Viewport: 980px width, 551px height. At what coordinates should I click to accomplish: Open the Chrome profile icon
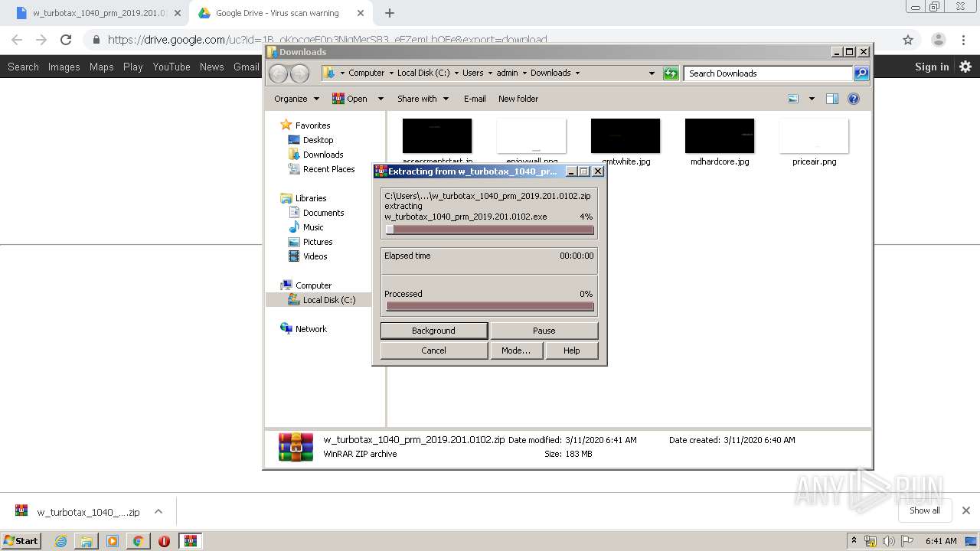[938, 40]
